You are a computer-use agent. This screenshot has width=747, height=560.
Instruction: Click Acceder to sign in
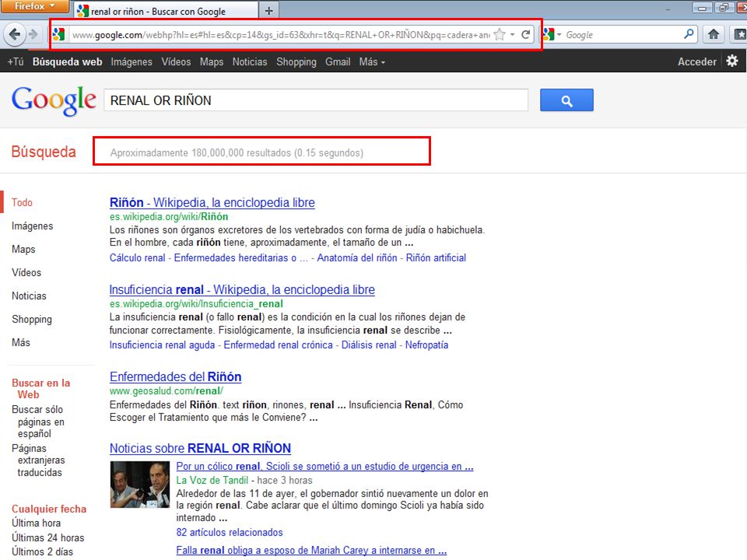697,62
